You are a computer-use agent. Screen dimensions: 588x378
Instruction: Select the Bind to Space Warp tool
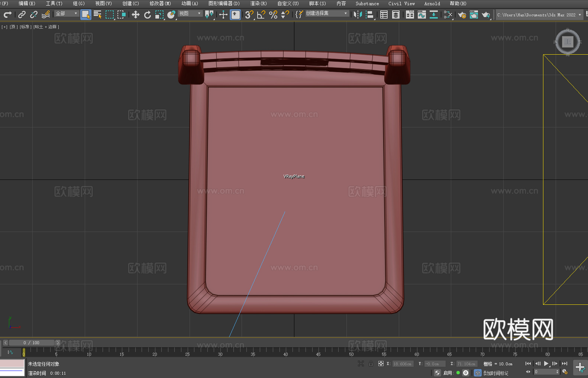(46, 14)
